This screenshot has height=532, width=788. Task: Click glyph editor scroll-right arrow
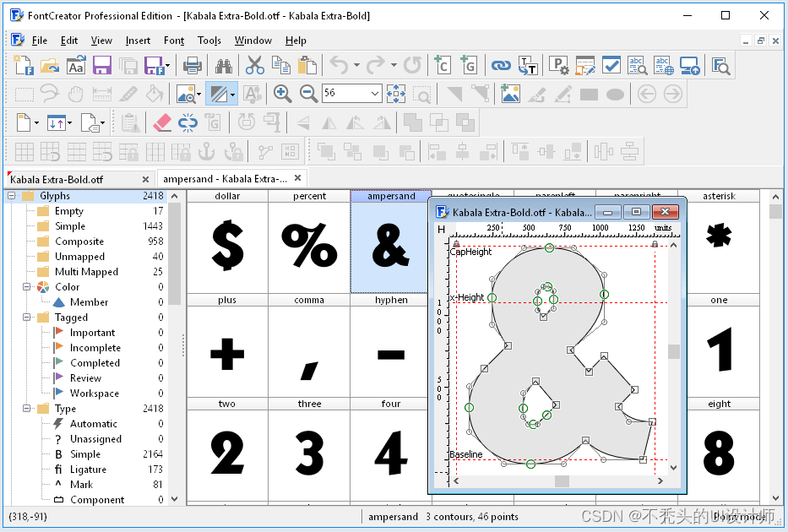660,481
